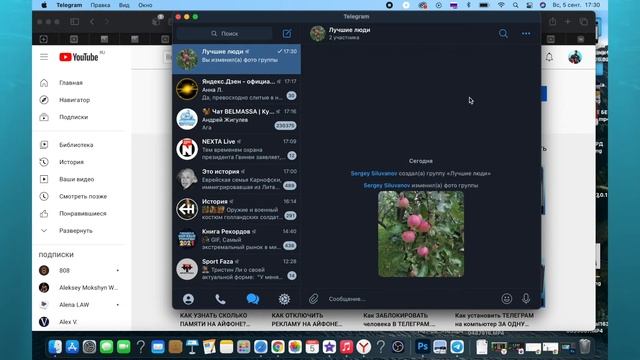Viewport: 640px width, 360px height.
Task: Open Photoshop from the Dock
Action: point(422,347)
